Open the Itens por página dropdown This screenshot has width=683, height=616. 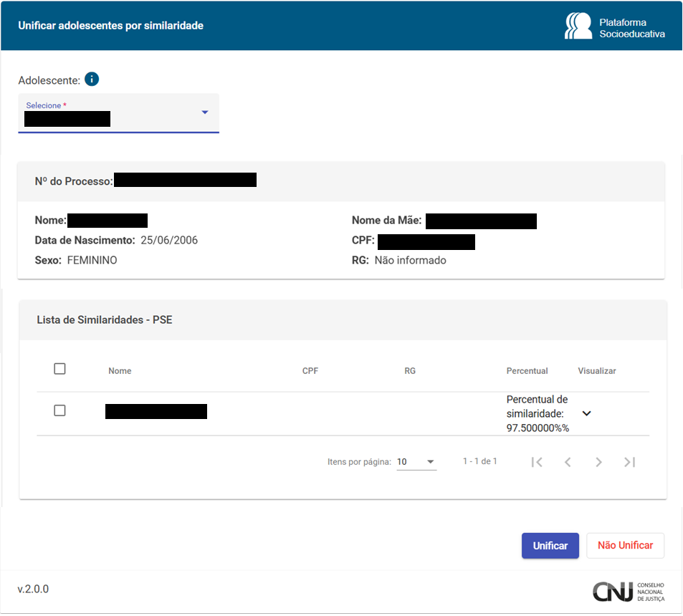416,462
